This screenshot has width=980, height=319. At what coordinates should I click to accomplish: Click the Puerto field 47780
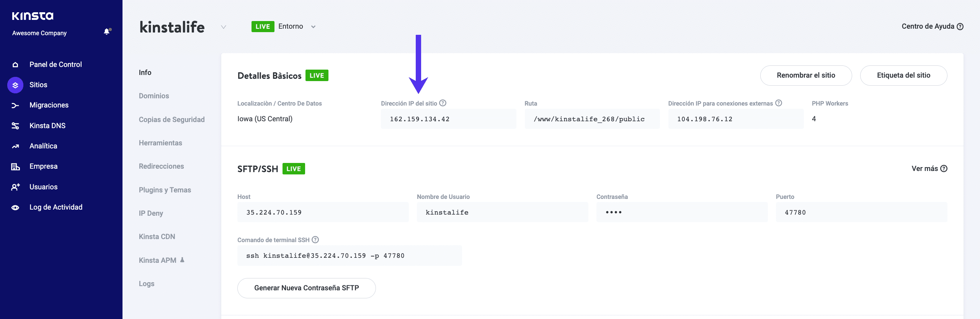point(861,212)
